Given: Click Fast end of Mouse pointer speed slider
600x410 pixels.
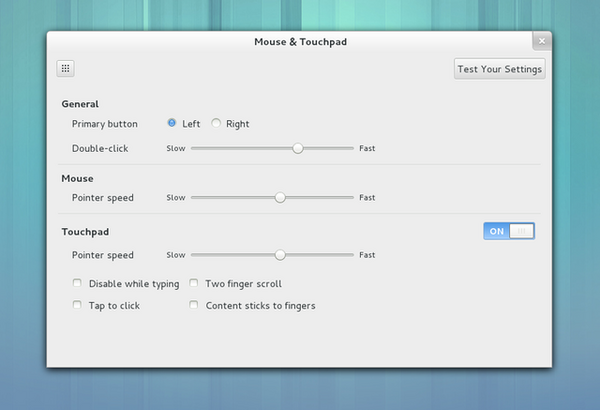Looking at the screenshot, I should coord(351,198).
